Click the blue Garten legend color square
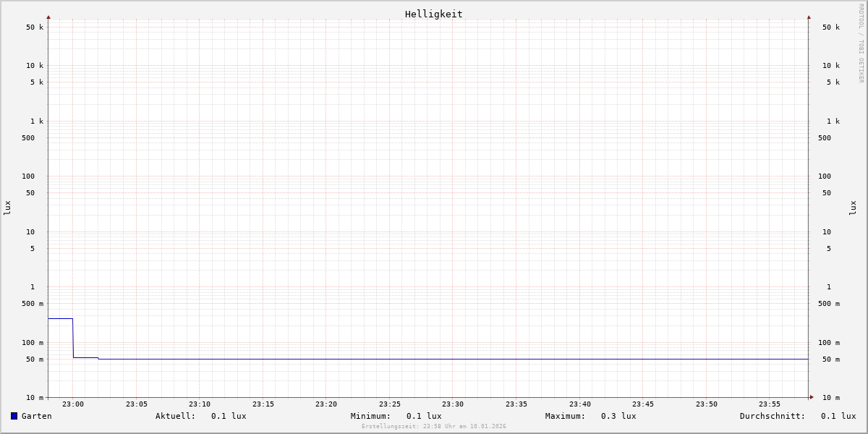Viewport: 868px width, 434px height. tap(14, 416)
